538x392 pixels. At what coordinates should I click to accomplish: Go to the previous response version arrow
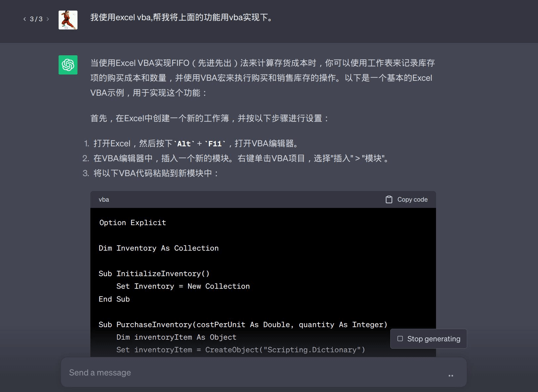(x=24, y=19)
